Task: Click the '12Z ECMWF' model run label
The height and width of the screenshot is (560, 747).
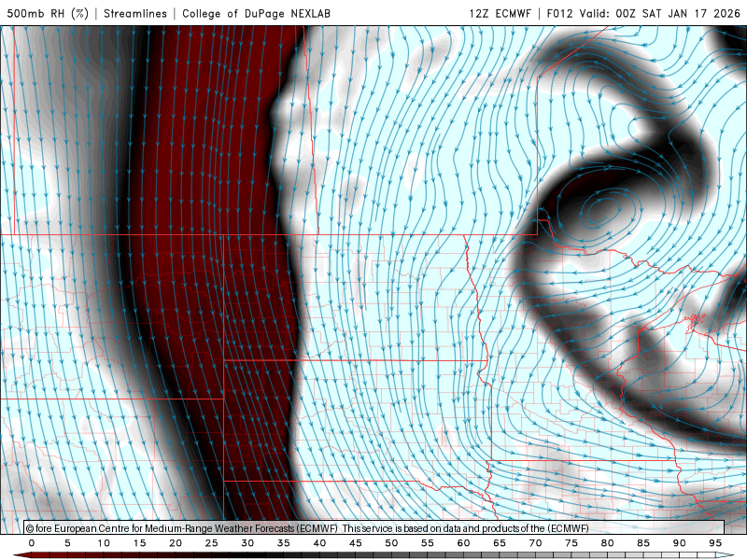Action: pyautogui.click(x=500, y=13)
